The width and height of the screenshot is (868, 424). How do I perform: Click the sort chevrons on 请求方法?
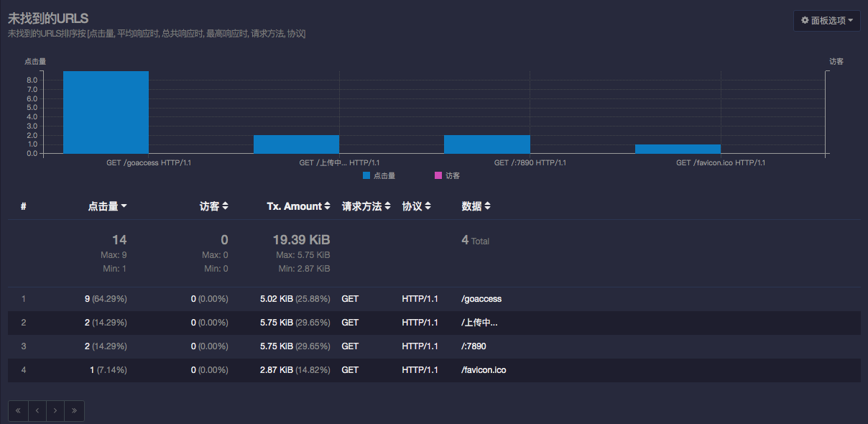(389, 206)
